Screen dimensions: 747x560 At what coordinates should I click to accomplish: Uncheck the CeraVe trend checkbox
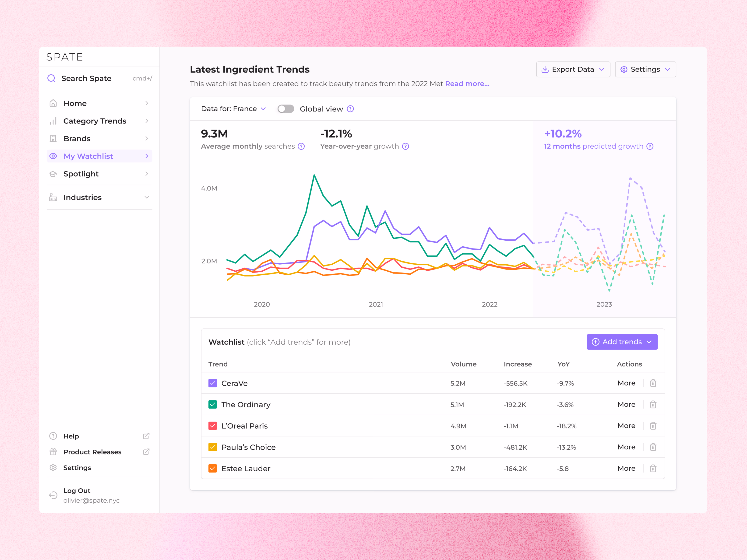[213, 383]
